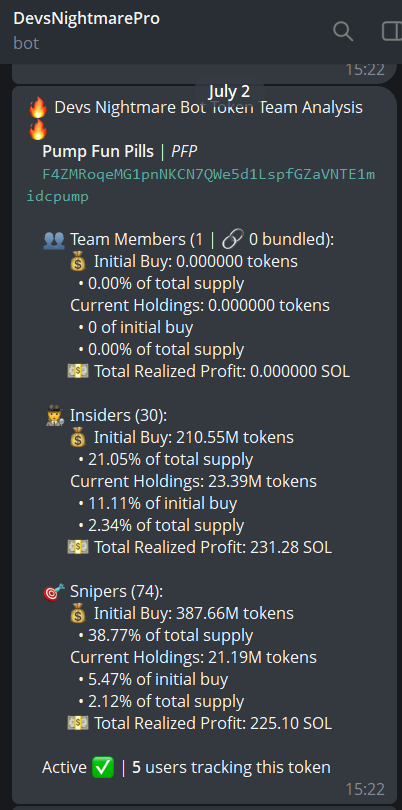Click the fire emoji above Pump Fun Pills
The image size is (402, 810).
coord(38,130)
